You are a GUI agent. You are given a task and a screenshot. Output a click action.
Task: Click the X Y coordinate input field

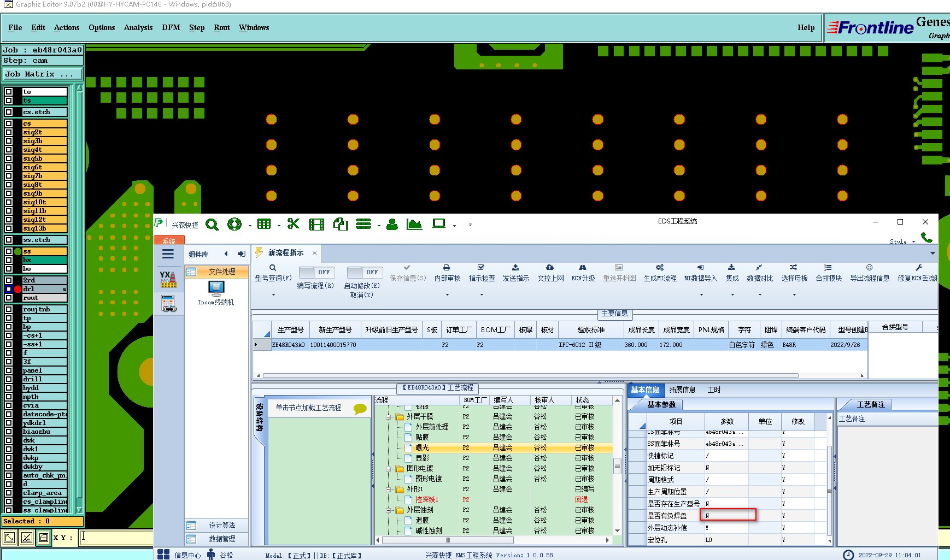click(x=116, y=537)
